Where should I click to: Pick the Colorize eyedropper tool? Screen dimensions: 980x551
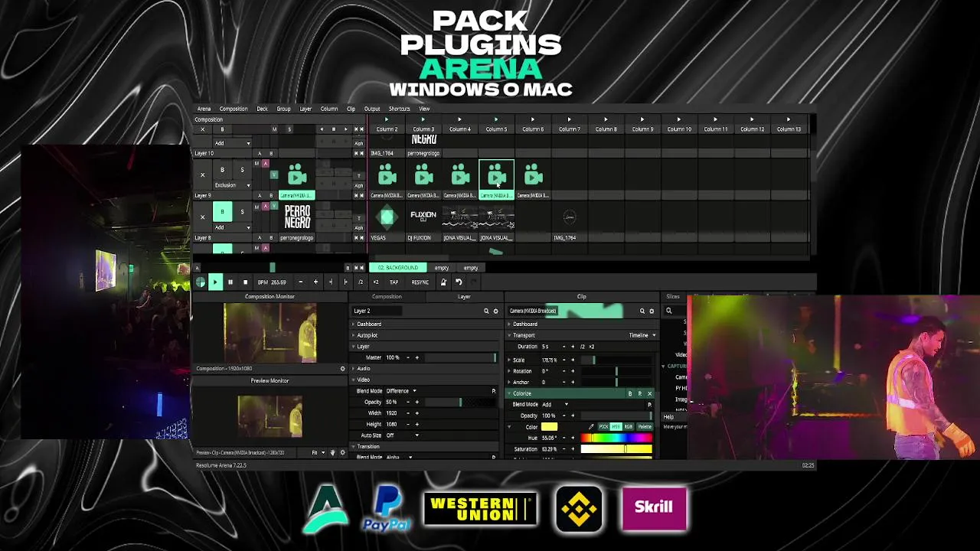click(591, 427)
